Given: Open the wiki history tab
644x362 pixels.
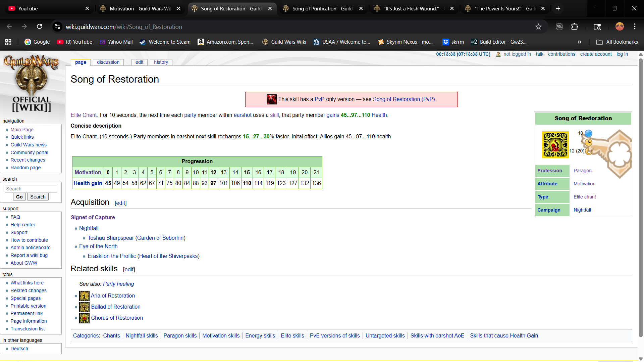Looking at the screenshot, I should pos(161,62).
